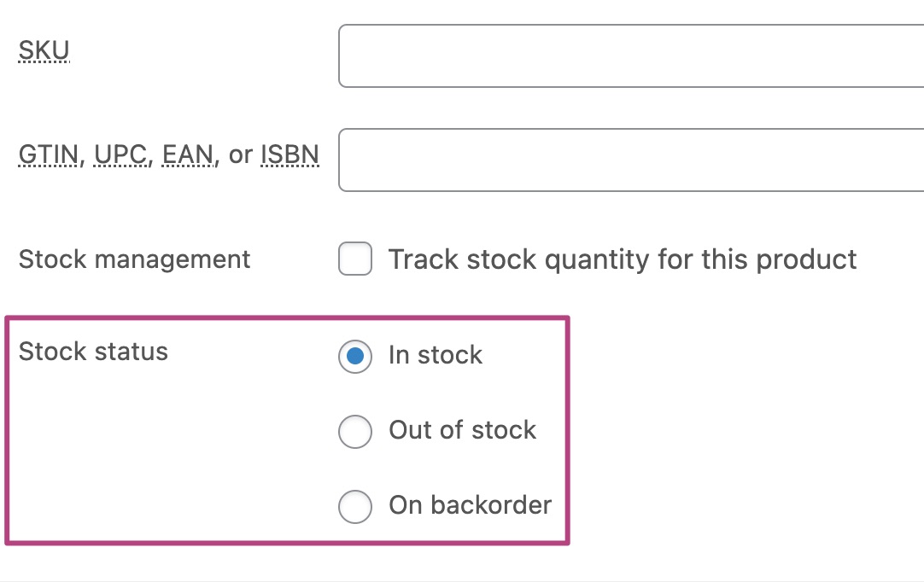Screen dimensions: 924x582
Task: Focus the GTIN, UPC, EAN, or ISBN field
Action: coord(630,160)
